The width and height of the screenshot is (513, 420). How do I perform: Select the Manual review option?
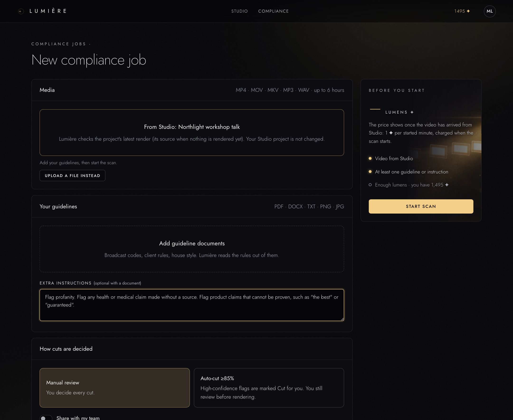114,387
